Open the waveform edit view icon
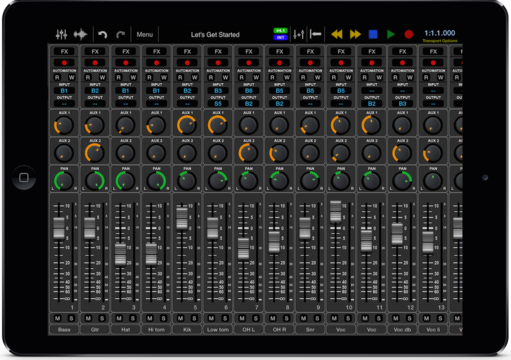Image resolution: width=511 pixels, height=360 pixels. point(80,34)
